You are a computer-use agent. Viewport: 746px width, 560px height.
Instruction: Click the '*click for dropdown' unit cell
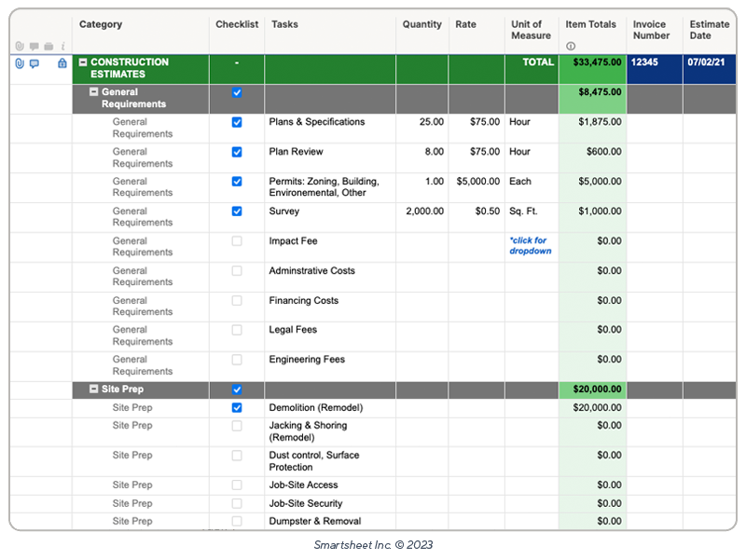point(531,246)
